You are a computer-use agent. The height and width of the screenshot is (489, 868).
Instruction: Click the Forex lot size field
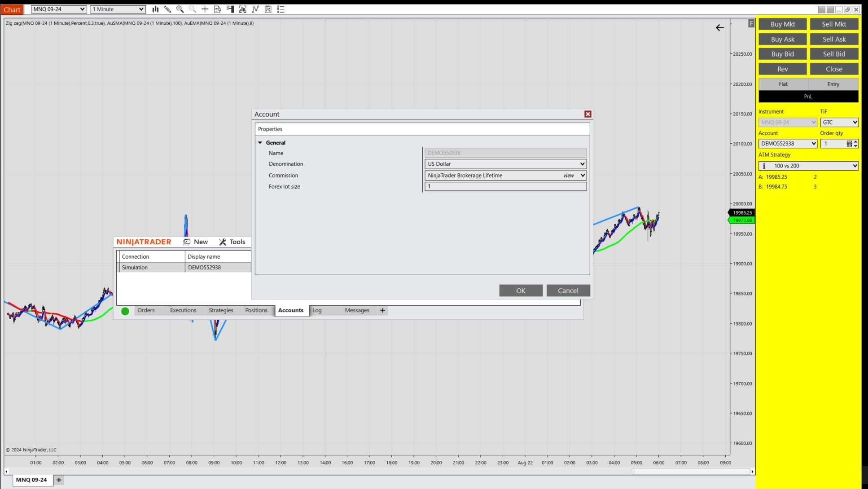pyautogui.click(x=505, y=186)
